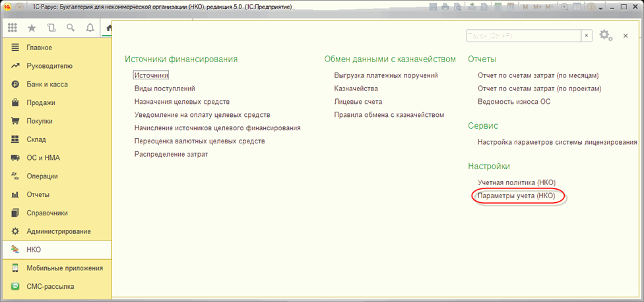Open Учетная политика (НКО)
644x302 pixels.
click(x=517, y=182)
